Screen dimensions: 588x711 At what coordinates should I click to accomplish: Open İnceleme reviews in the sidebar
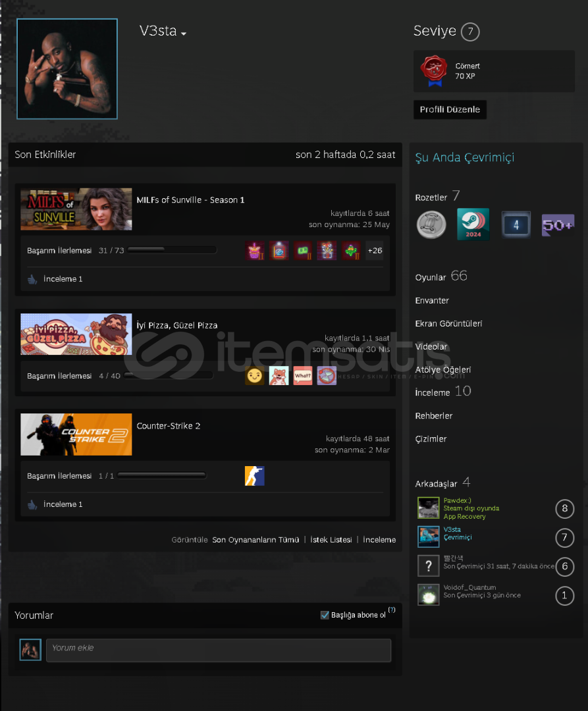[x=433, y=392]
